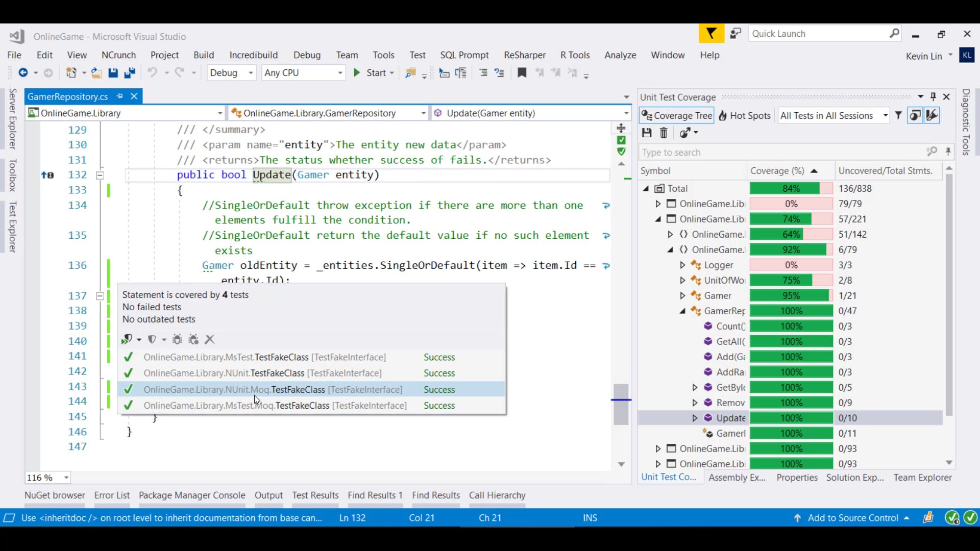Image resolution: width=980 pixels, height=551 pixels.
Task: Expand the Logger node in coverage tree
Action: pyautogui.click(x=682, y=265)
